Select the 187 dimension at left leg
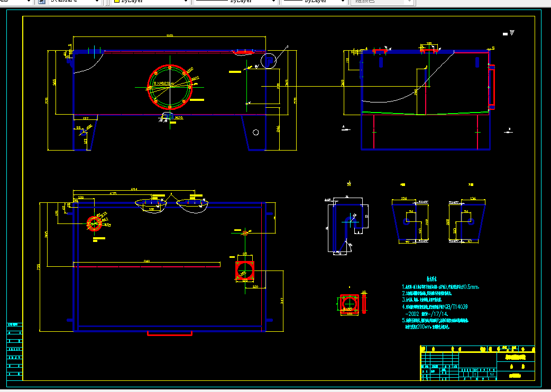The image size is (551, 392). (85, 119)
